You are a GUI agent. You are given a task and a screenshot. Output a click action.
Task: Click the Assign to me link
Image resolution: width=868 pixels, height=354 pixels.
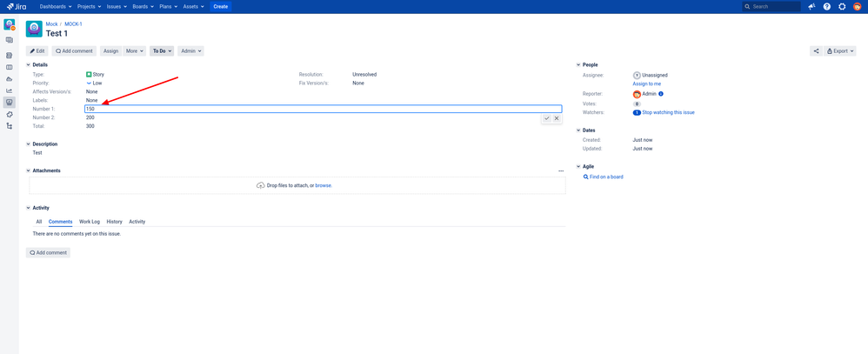(646, 83)
